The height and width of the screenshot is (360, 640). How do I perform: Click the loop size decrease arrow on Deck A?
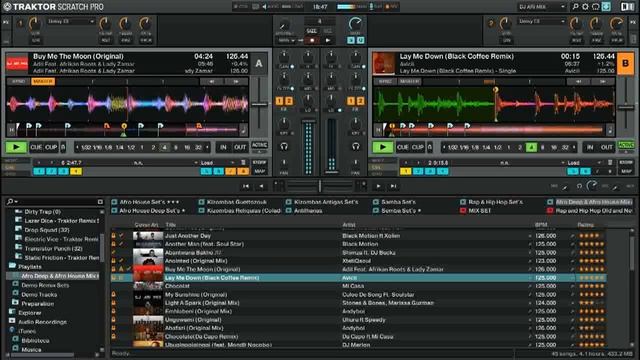tap(77, 147)
